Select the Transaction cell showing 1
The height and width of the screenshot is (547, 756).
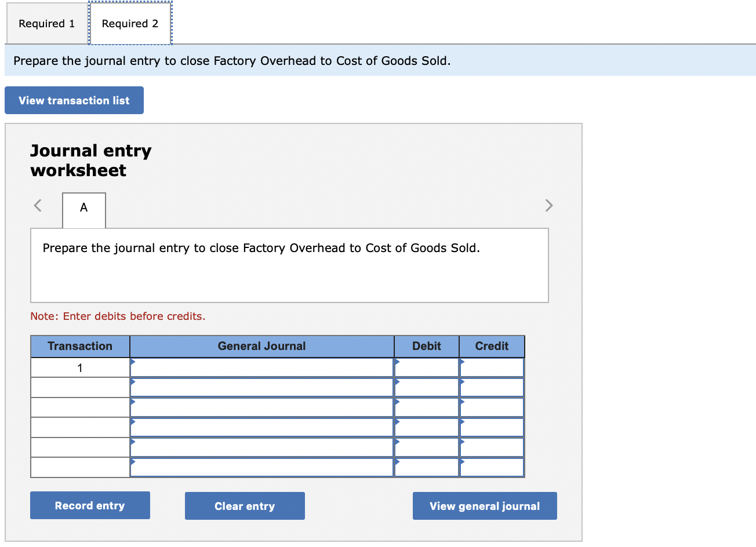pos(79,367)
